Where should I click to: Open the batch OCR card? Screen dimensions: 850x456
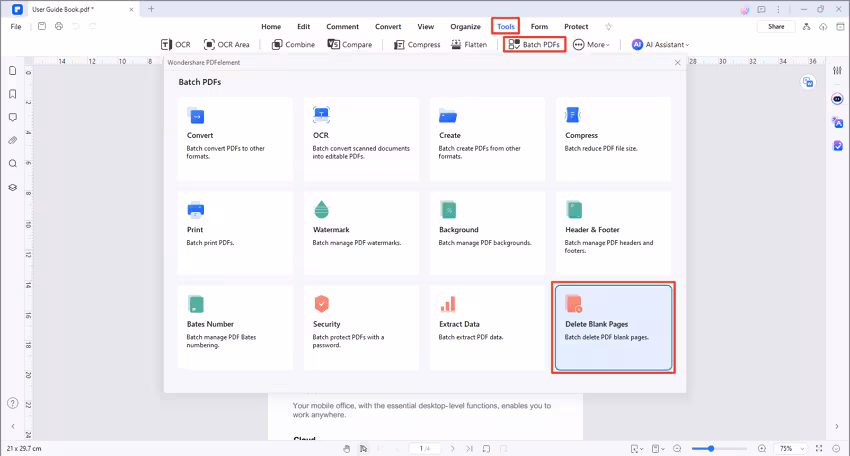click(x=361, y=139)
